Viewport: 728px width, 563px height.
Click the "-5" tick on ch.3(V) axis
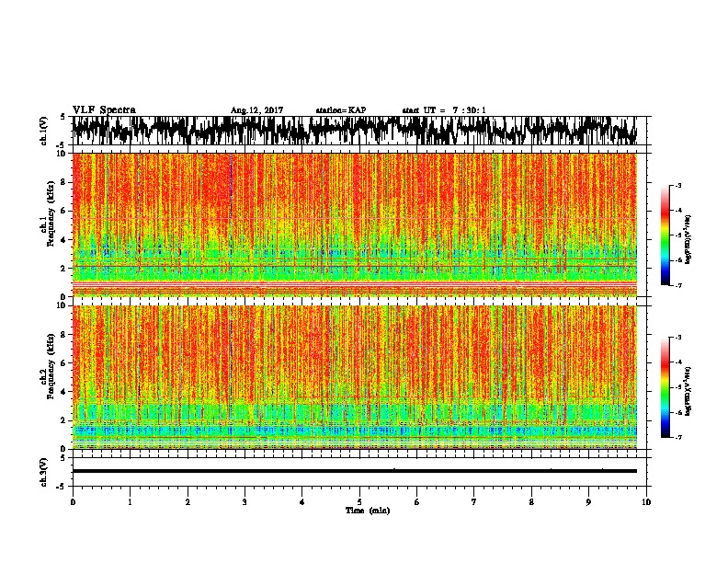coord(62,487)
